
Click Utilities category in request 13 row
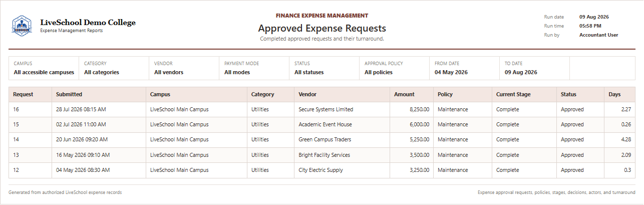[260, 155]
